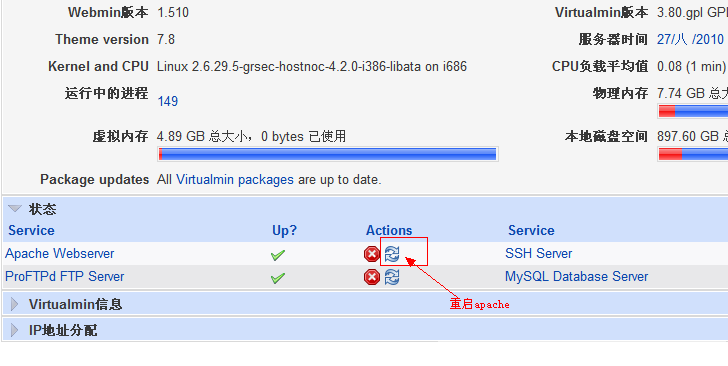The width and height of the screenshot is (728, 366).
Task: Click the physical memory usage bar
Action: pyautogui.click(x=693, y=111)
